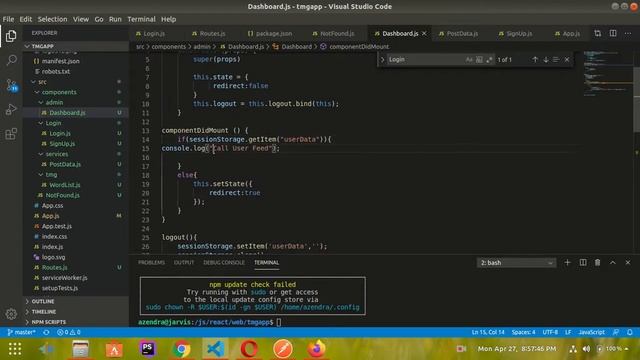Expand the OUTLINE section
640x360 pixels.
click(43, 301)
